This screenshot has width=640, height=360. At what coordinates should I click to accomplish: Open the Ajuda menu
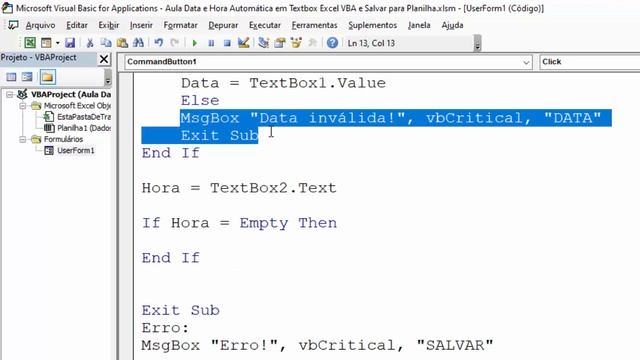(x=452, y=25)
